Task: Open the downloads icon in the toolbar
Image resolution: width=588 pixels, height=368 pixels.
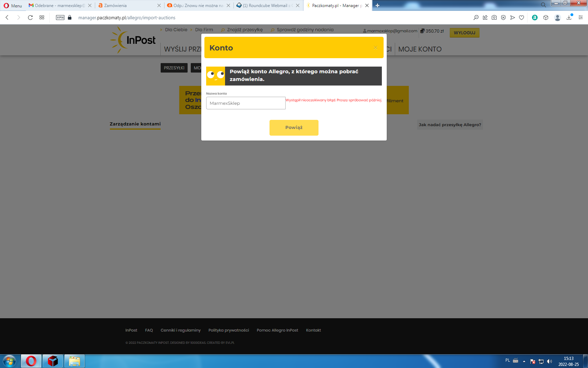Action: pos(569,18)
